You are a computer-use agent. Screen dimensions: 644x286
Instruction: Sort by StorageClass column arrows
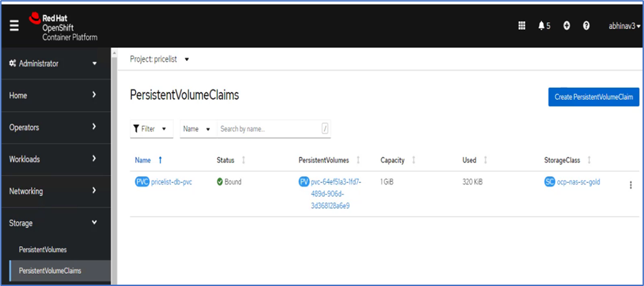point(589,161)
